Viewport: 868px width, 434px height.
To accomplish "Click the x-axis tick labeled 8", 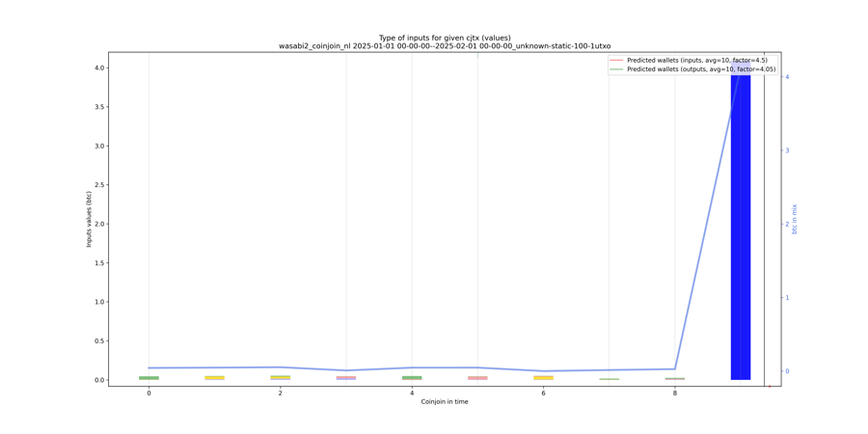I will click(x=674, y=393).
